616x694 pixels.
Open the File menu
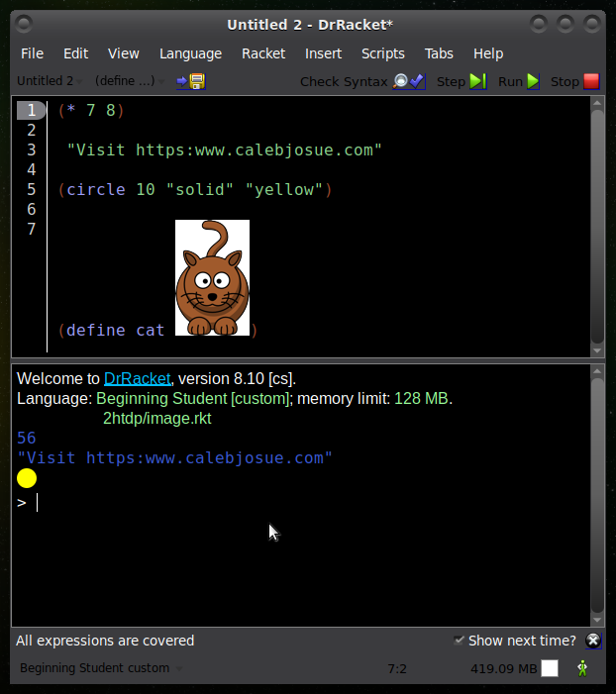[32, 53]
